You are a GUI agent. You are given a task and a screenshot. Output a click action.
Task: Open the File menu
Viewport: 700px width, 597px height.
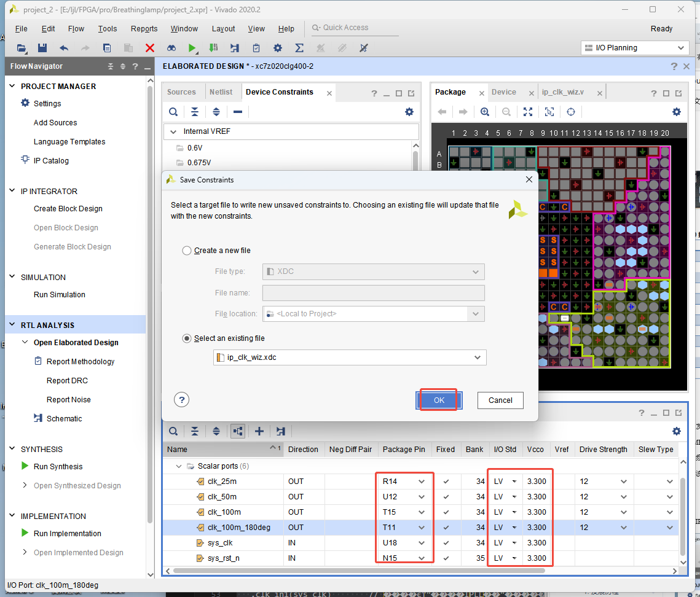pos(21,28)
